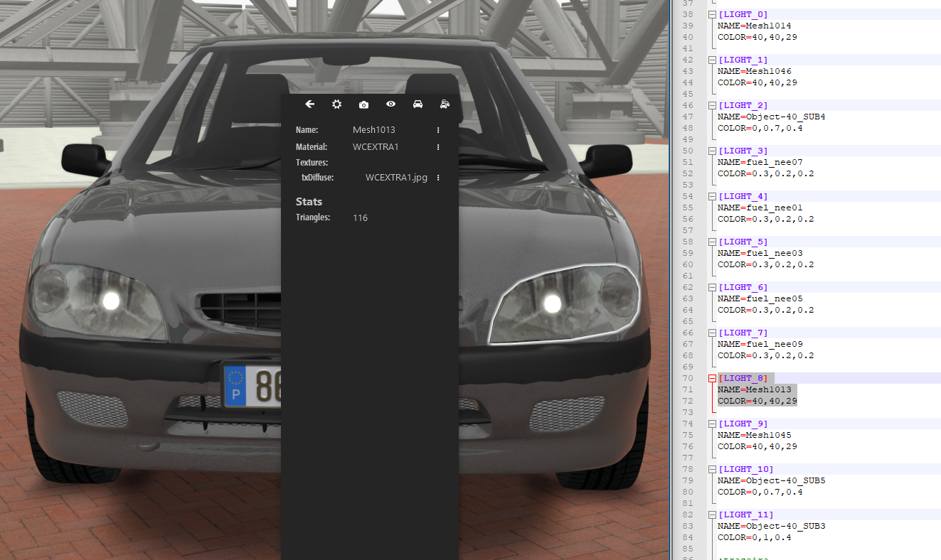The width and height of the screenshot is (941, 560).
Task: Toggle the eye visibility icon
Action: (390, 104)
